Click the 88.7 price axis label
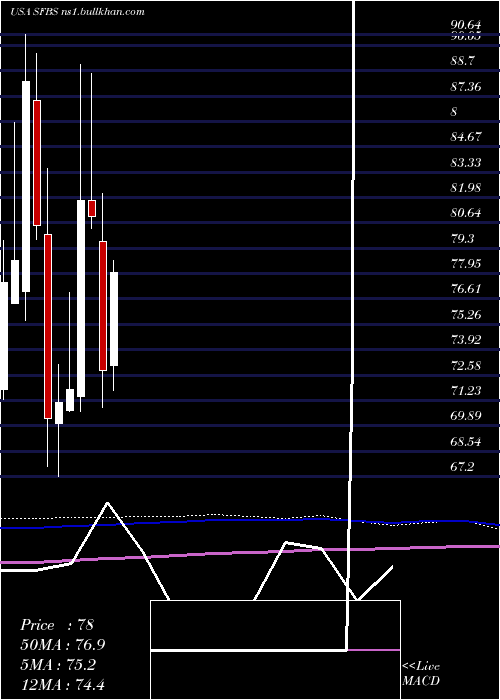The image size is (500, 700). pyautogui.click(x=463, y=60)
